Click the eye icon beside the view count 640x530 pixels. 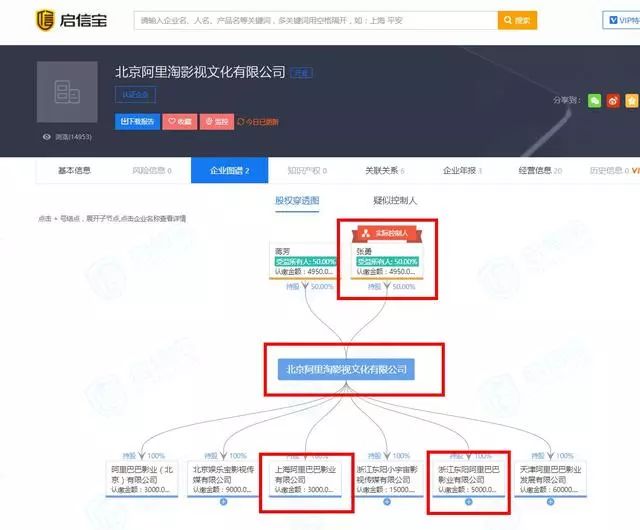(x=47, y=137)
